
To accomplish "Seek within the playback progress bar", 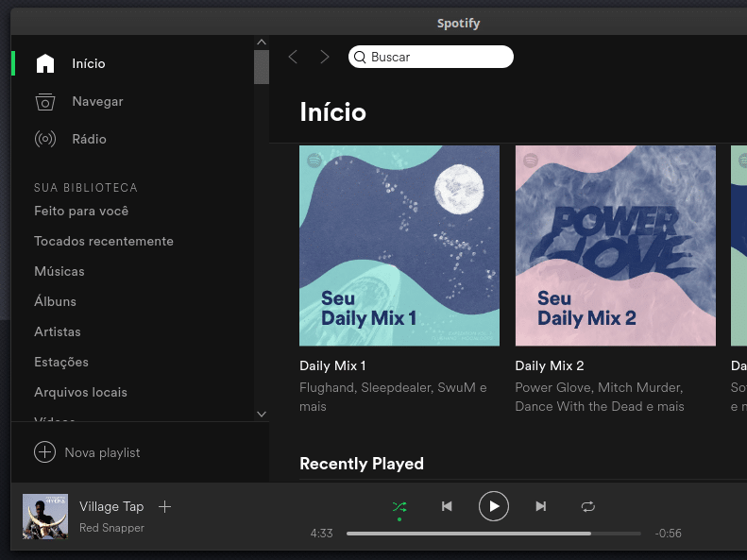I will (494, 534).
